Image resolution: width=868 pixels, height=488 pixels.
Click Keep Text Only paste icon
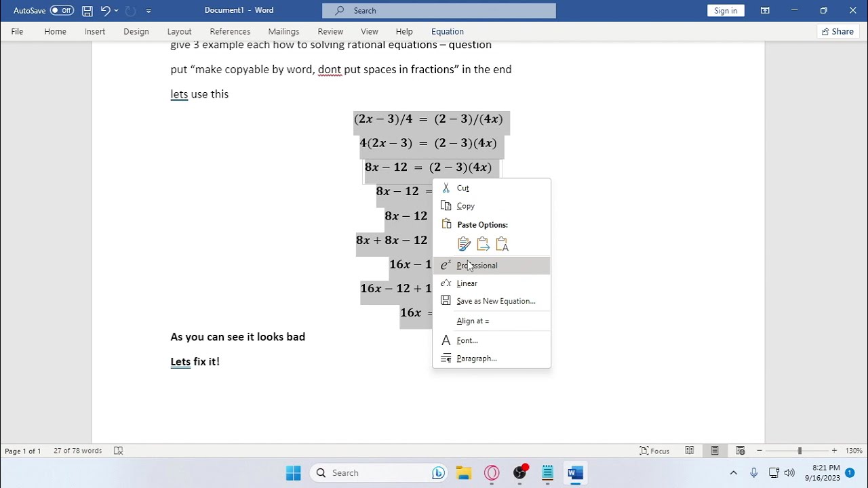(502, 244)
